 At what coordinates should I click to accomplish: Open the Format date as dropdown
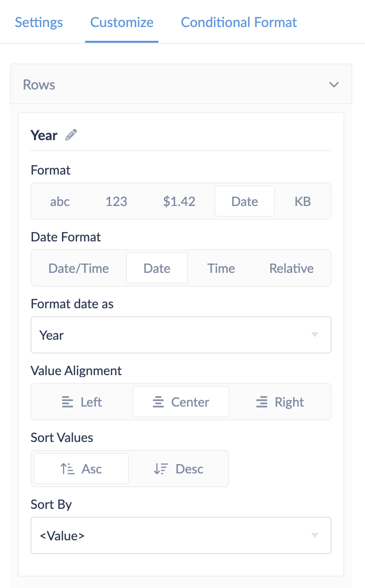pyautogui.click(x=181, y=335)
